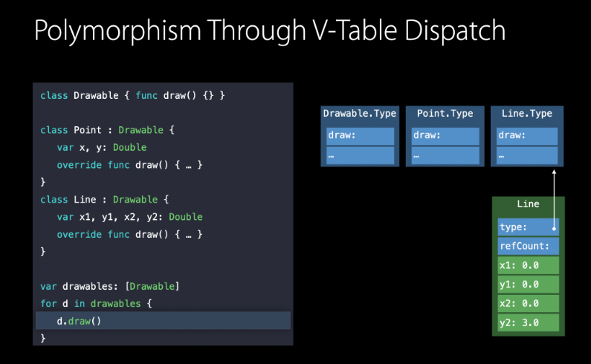The width and height of the screenshot is (591, 364).
Task: Click the 'Line' header of the green instance box
Action: click(528, 204)
